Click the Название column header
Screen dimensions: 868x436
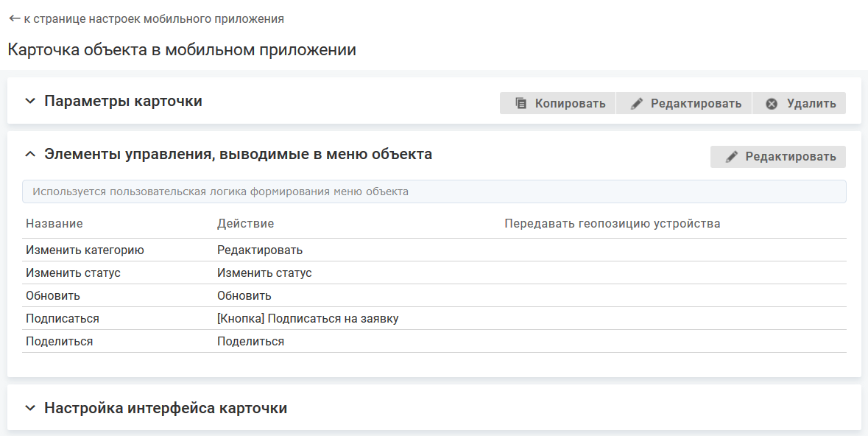pyautogui.click(x=54, y=223)
